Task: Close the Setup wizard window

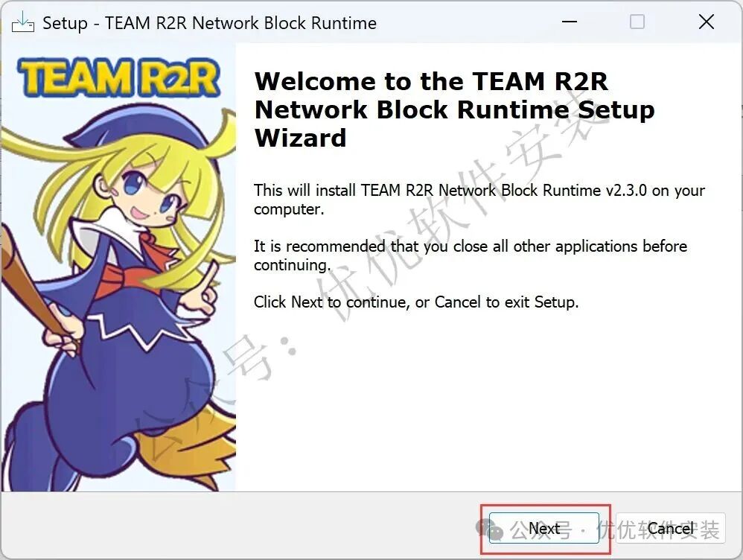Action: 706,22
